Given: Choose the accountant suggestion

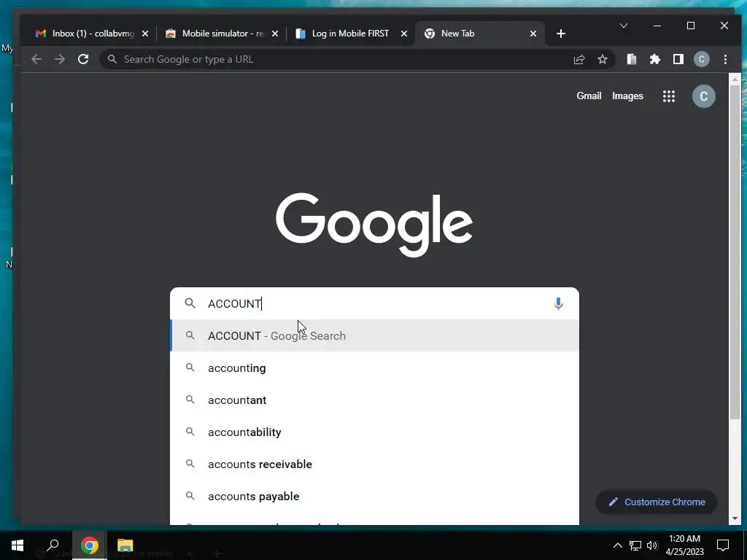Looking at the screenshot, I should (374, 400).
